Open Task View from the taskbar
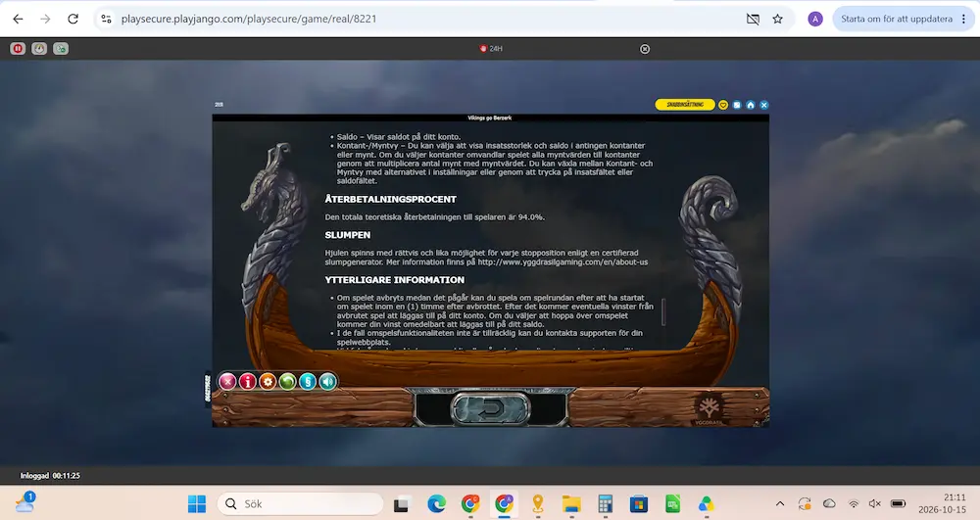Screen dimensions: 980x520 tap(401, 503)
